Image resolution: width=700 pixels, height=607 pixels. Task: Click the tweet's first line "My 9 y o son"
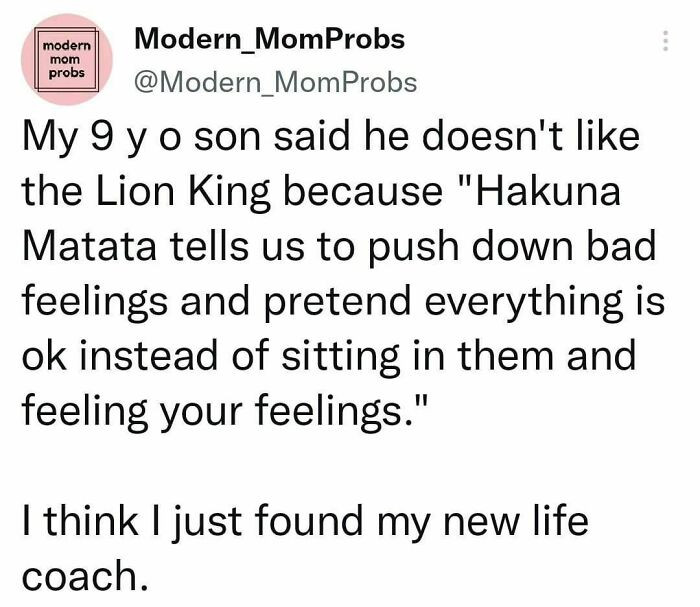[x=142, y=137]
